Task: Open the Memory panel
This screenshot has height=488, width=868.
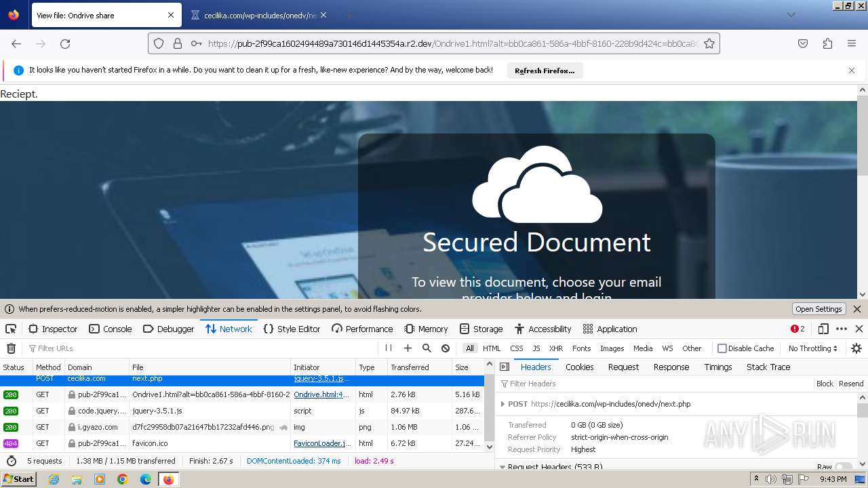Action: click(x=426, y=329)
